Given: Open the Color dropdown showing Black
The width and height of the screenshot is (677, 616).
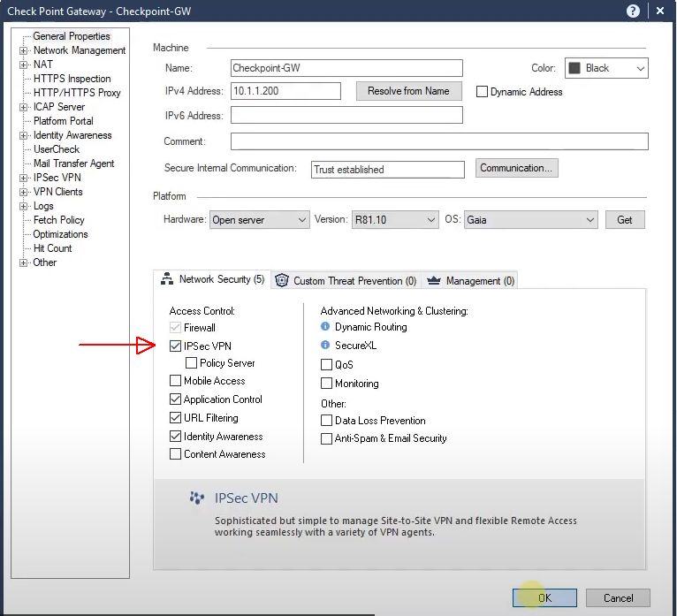Looking at the screenshot, I should 606,68.
